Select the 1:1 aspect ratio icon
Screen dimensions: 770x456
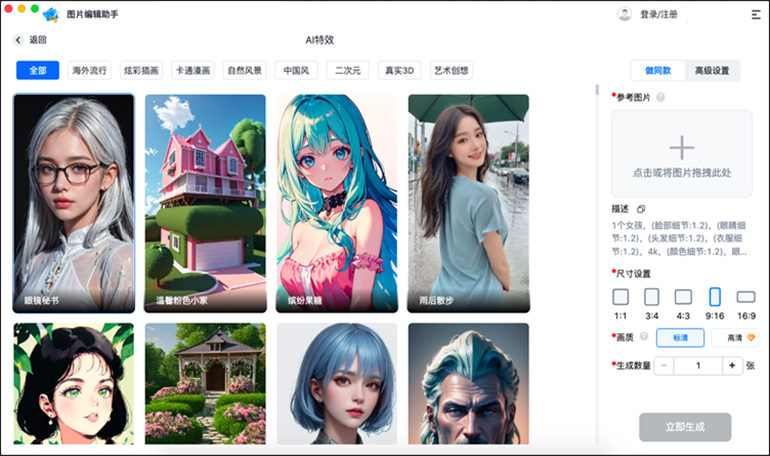(621, 297)
